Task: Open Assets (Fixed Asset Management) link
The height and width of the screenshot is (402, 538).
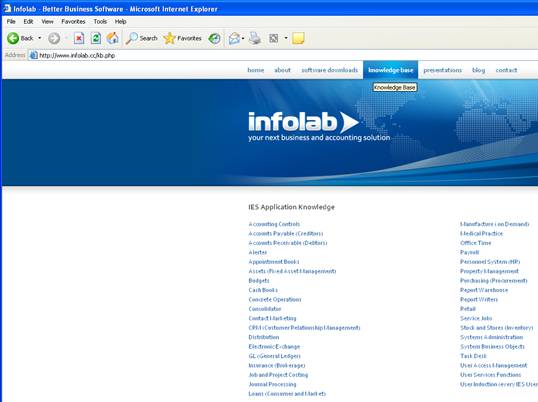Action: pos(292,271)
